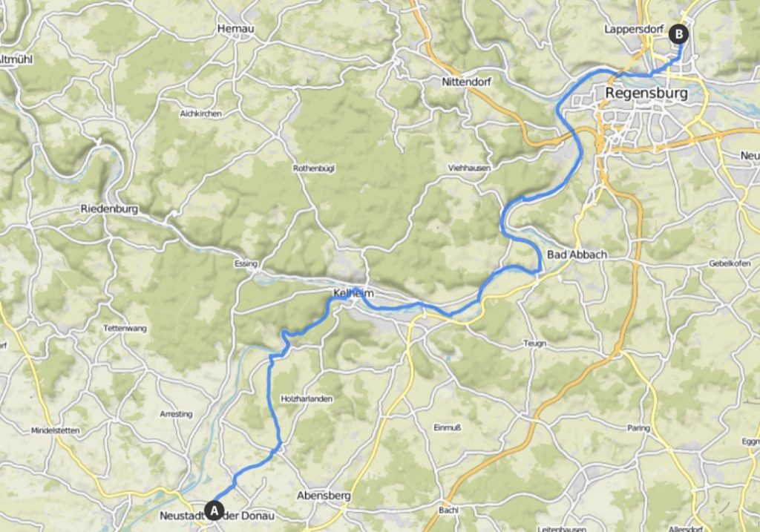Click the Lappersdorf label
The width and height of the screenshot is (760, 532).
(634, 30)
